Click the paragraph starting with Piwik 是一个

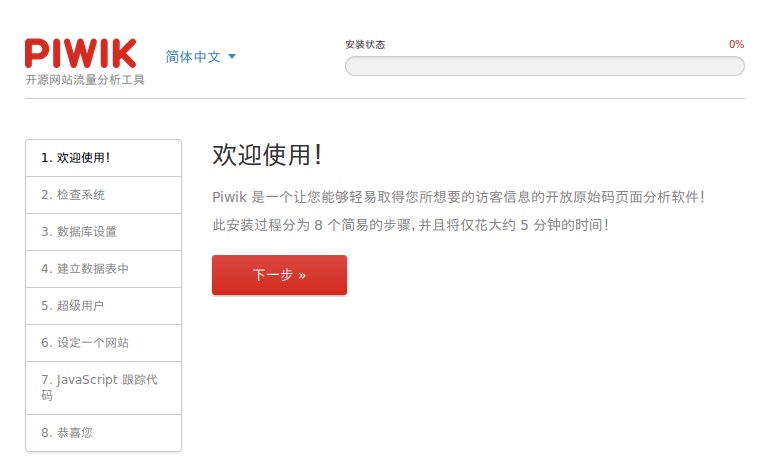[458, 197]
